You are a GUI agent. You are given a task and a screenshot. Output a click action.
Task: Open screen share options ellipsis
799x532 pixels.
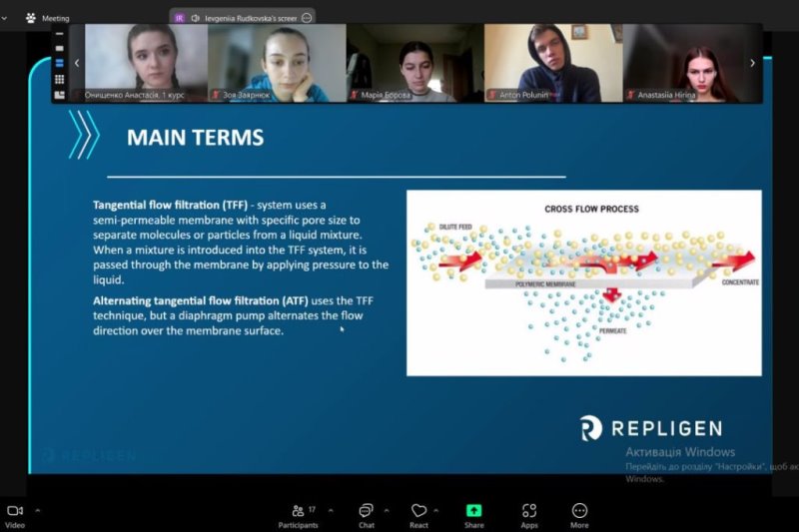(x=307, y=18)
